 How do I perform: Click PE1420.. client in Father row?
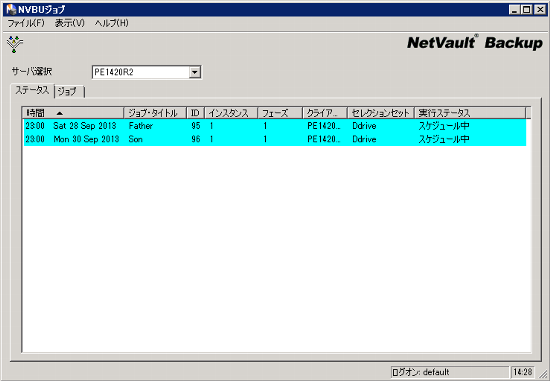coord(324,126)
